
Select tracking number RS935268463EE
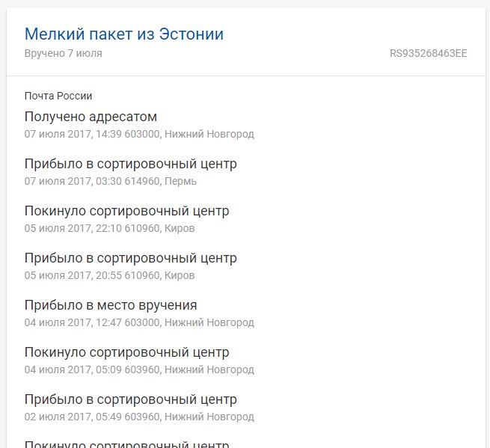[x=428, y=53]
